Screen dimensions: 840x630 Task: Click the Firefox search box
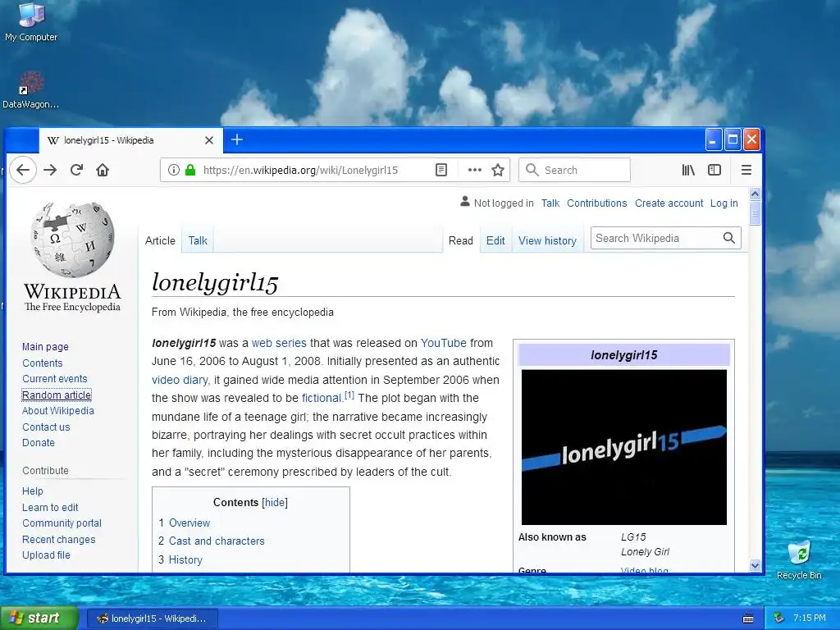574,171
